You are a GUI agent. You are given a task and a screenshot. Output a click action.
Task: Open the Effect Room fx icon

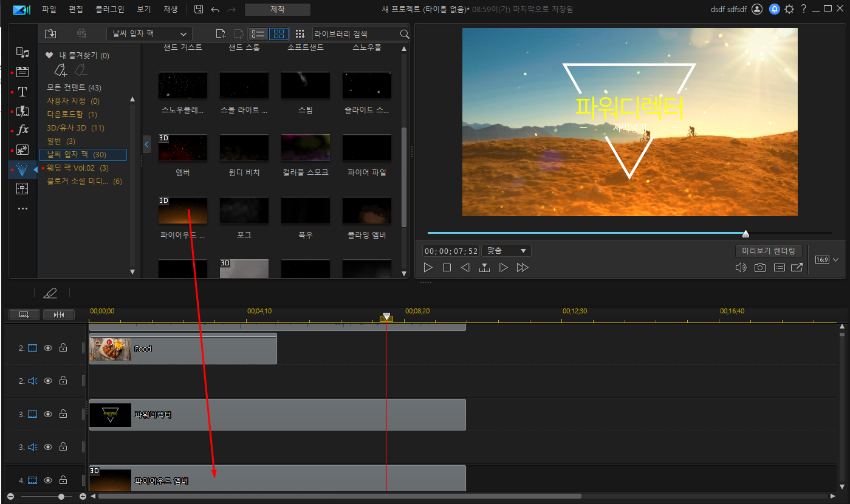pos(22,129)
